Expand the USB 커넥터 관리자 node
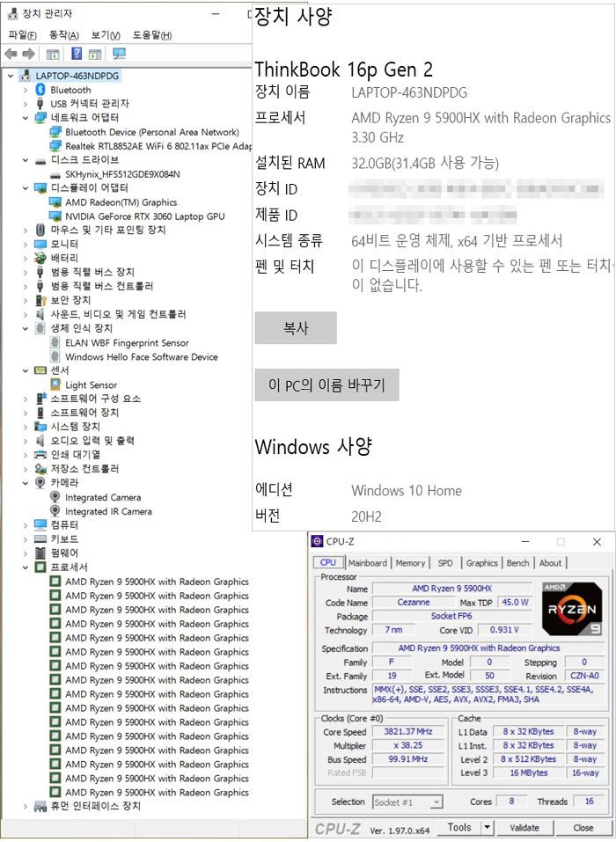The image size is (616, 842). [24, 104]
